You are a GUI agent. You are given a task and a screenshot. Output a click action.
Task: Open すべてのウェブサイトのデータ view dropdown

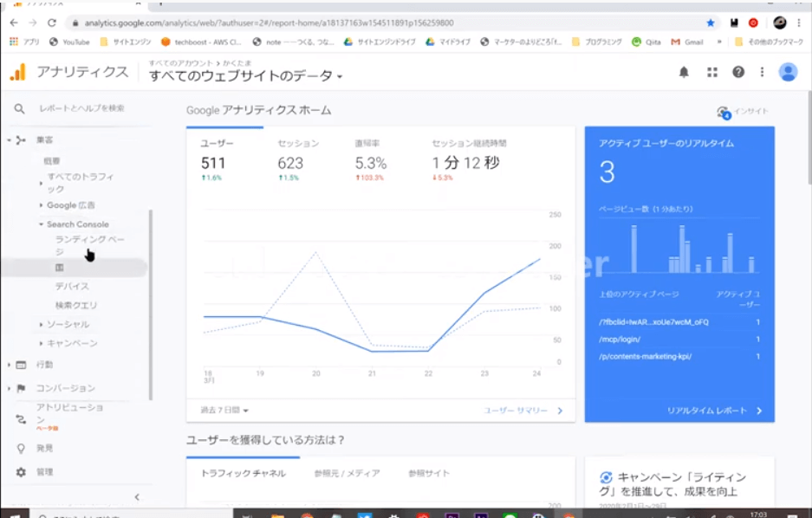click(x=246, y=76)
